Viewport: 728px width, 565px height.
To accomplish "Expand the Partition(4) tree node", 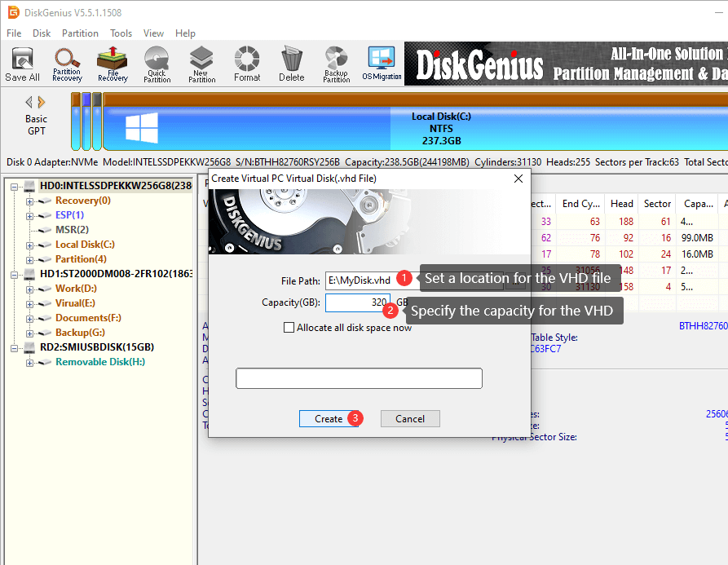I will [29, 260].
